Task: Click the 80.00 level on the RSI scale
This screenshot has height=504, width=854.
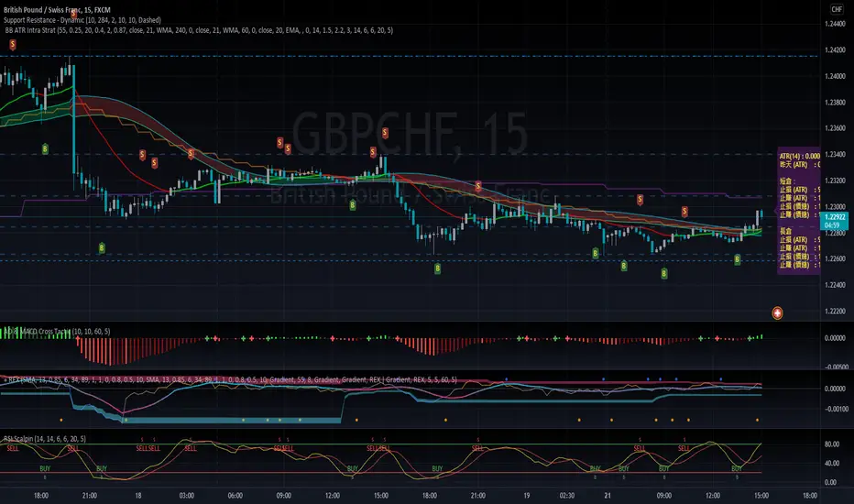Action: [x=832, y=445]
